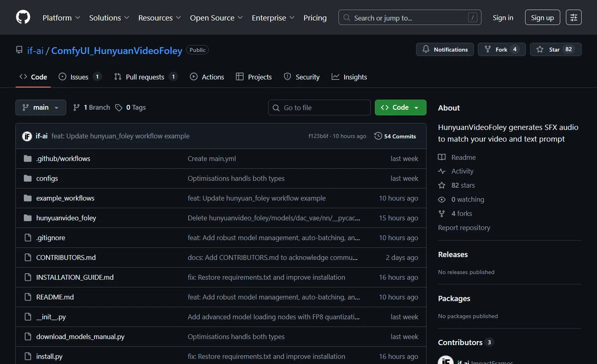Click the Readme book icon
Screen dimensions: 597x364
coord(442,157)
